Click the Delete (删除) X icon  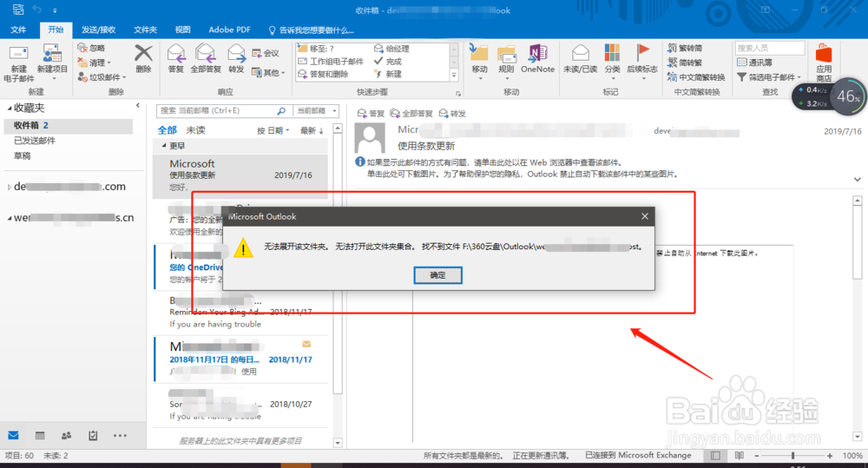pyautogui.click(x=143, y=54)
